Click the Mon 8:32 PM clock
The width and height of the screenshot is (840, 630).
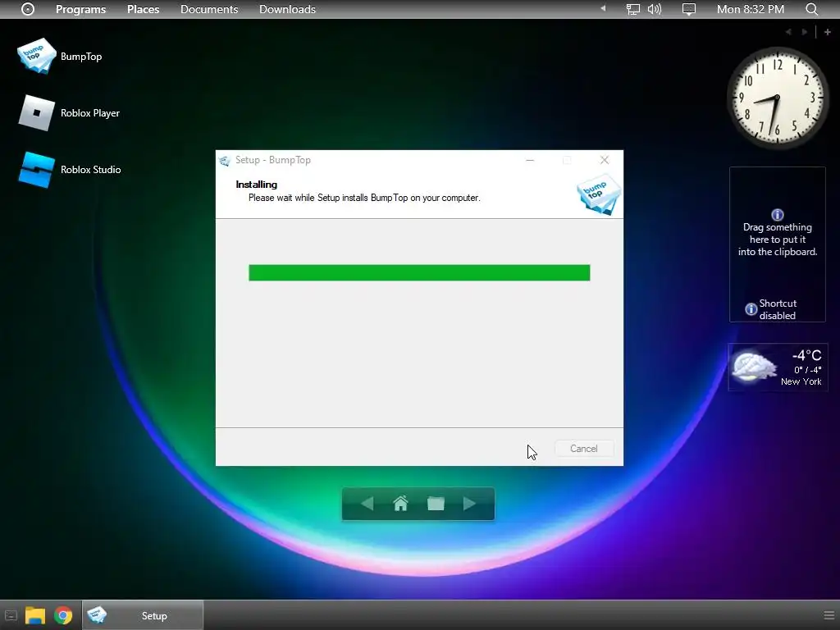coord(751,9)
